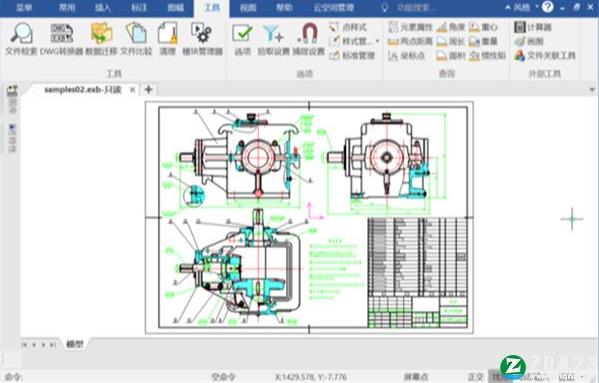Screen dimensions: 599x383
Task: Start the 文件比较 file compare tool
Action: pyautogui.click(x=136, y=39)
